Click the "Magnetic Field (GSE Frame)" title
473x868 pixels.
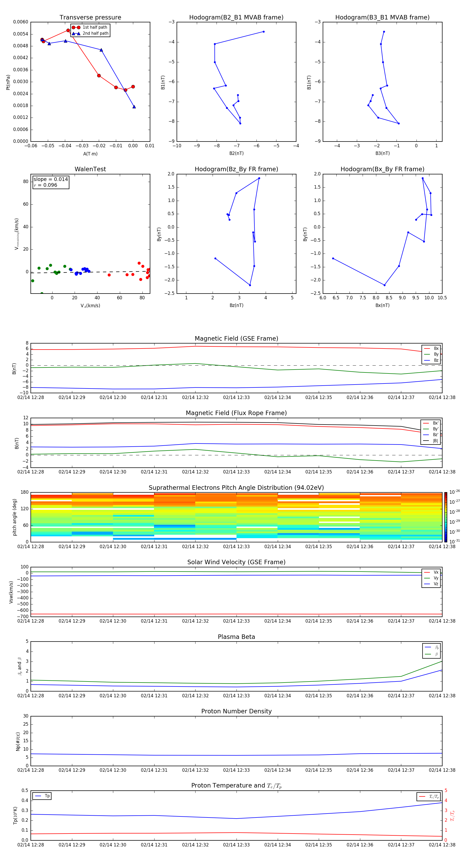click(x=236, y=339)
